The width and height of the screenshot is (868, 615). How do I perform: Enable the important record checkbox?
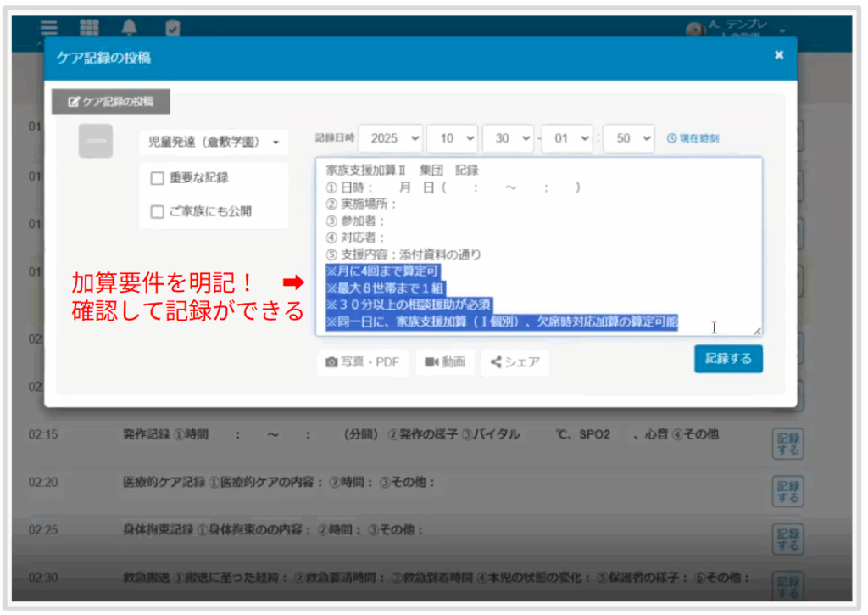pyautogui.click(x=157, y=178)
